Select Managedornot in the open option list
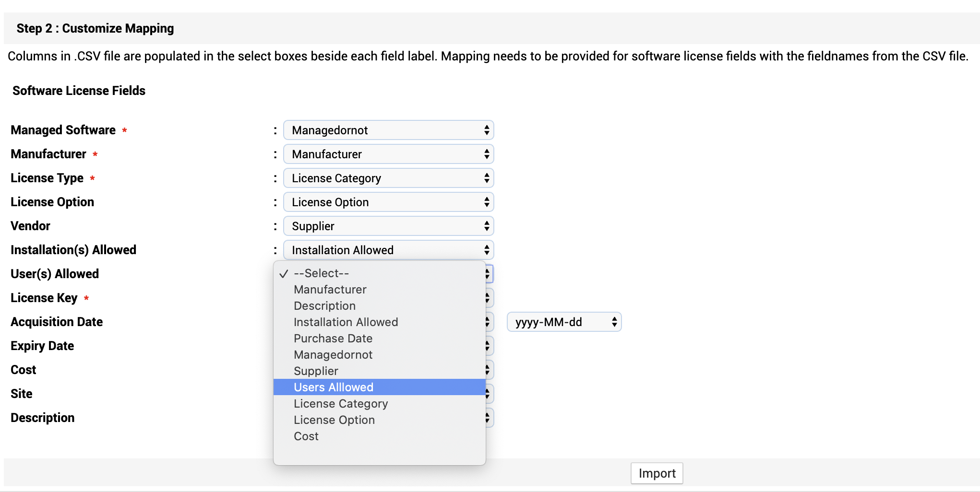 (x=333, y=355)
